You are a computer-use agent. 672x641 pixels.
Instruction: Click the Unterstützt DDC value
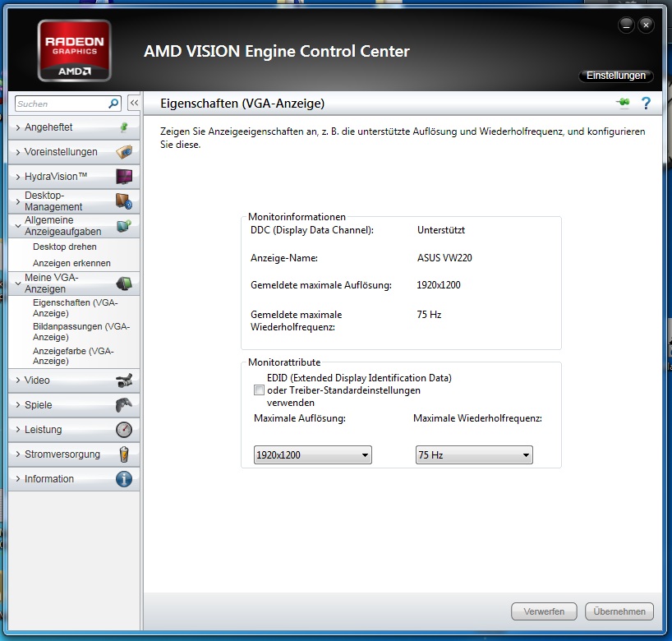point(441,230)
